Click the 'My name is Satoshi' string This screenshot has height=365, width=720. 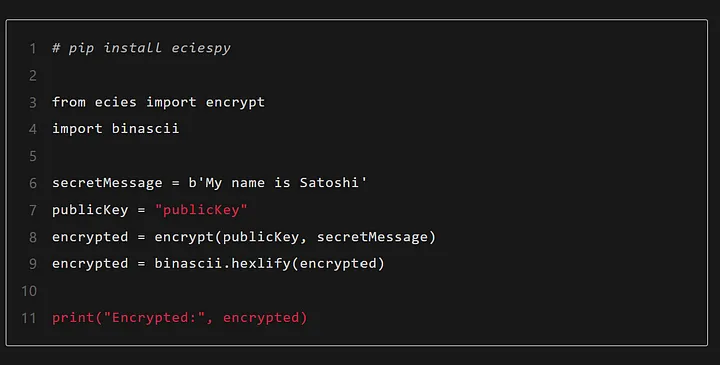[x=282, y=182]
